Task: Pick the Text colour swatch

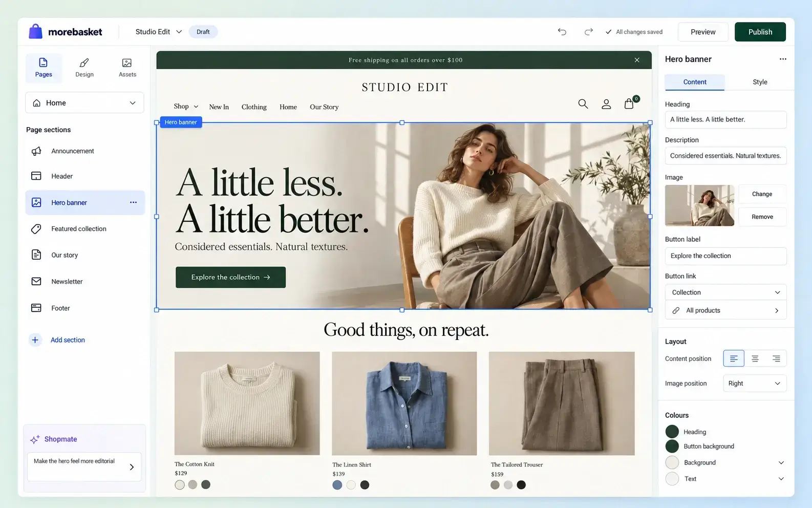Action: 672,479
